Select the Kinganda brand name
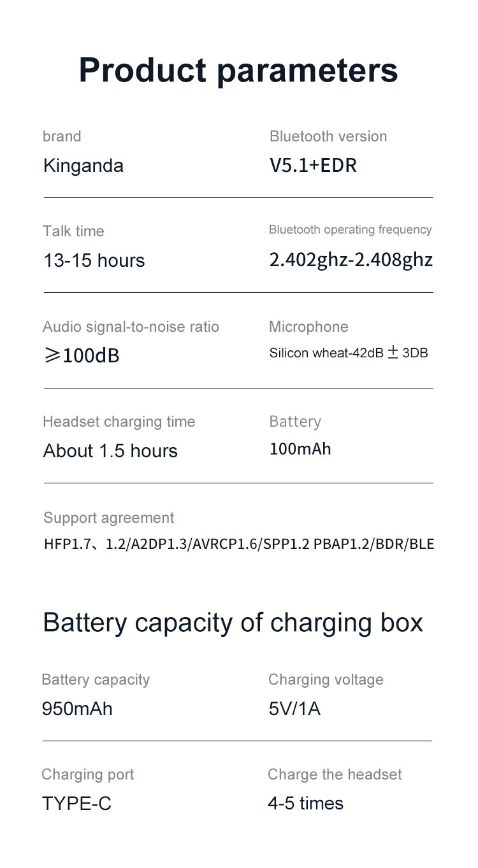The height and width of the screenshot is (868, 478). pyautogui.click(x=83, y=166)
